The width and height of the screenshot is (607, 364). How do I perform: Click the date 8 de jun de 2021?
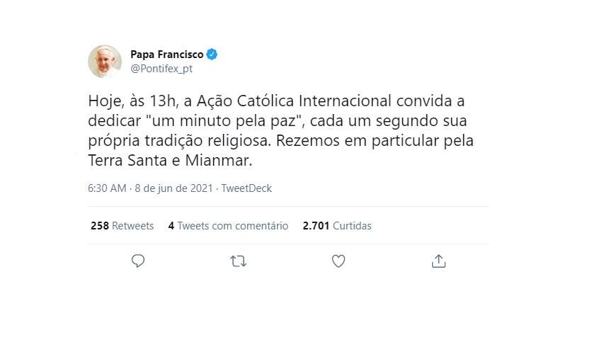[x=174, y=188]
